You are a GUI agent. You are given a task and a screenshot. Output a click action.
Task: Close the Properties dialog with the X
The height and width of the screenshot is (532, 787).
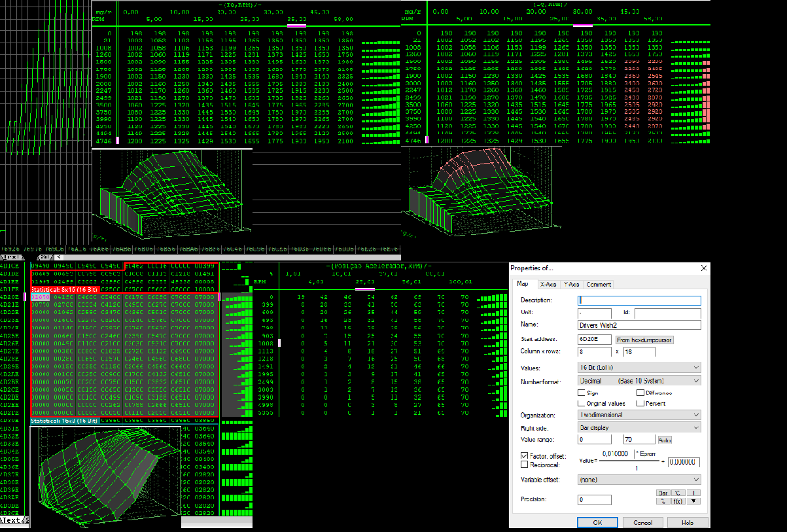704,268
